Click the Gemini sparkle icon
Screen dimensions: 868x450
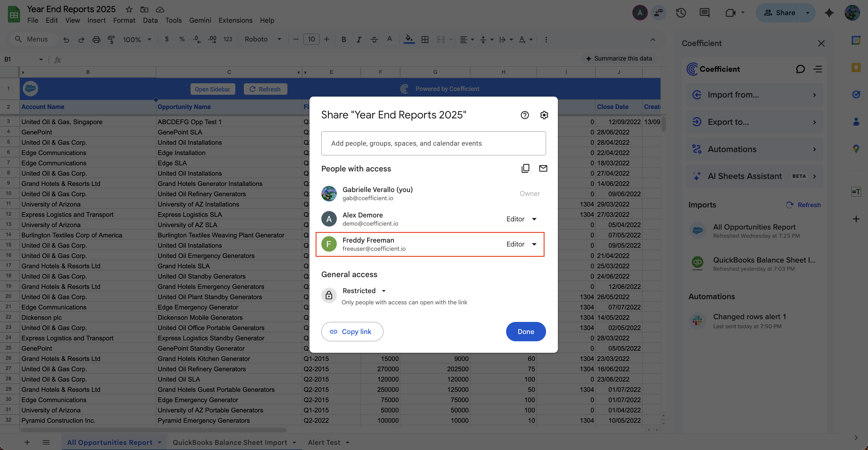[829, 13]
